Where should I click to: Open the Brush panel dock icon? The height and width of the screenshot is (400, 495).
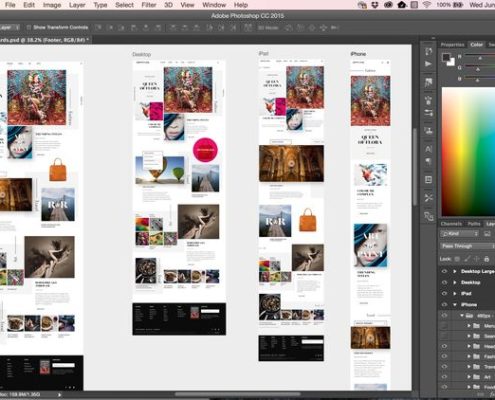click(x=428, y=100)
